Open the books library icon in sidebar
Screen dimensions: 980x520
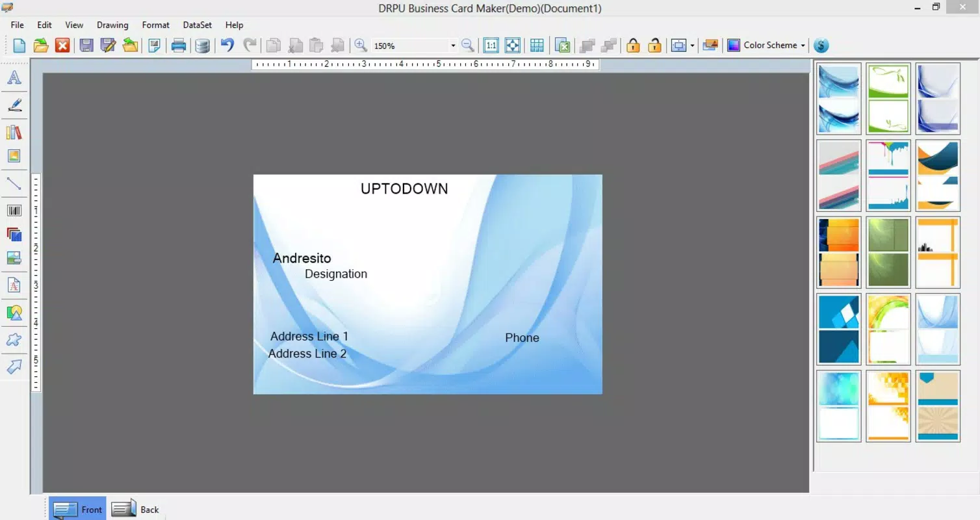coord(14,133)
